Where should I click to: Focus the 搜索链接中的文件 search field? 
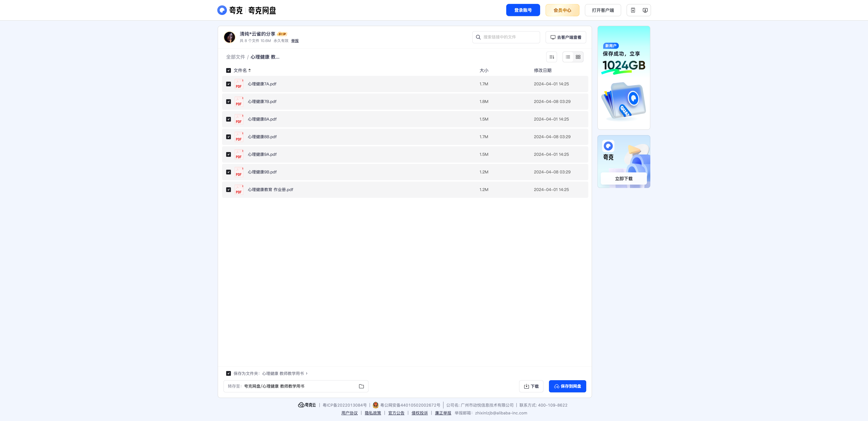tap(506, 37)
